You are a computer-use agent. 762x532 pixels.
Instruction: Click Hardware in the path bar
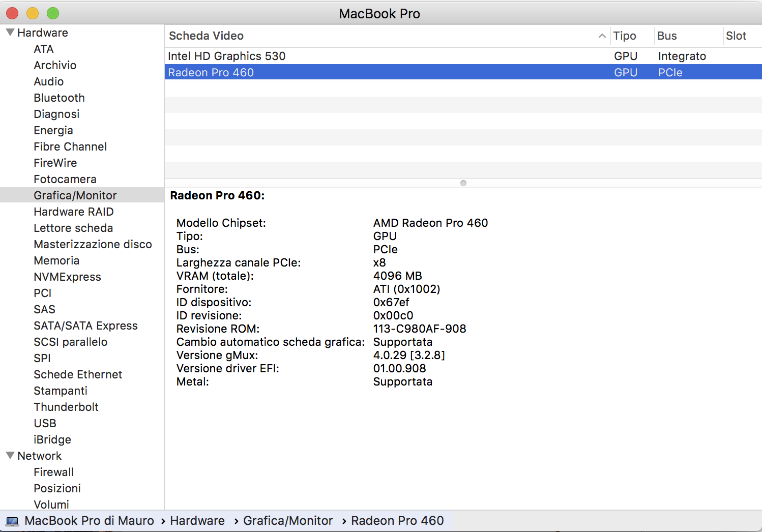click(x=197, y=521)
